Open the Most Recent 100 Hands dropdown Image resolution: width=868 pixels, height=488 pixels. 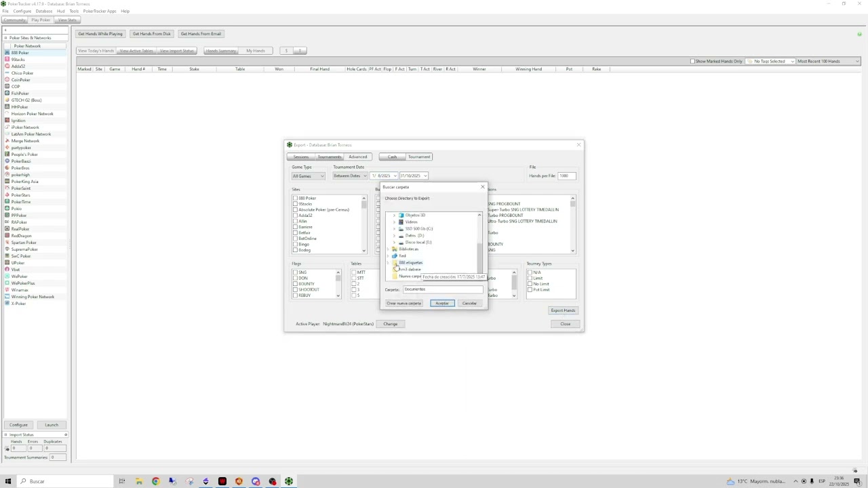click(828, 61)
